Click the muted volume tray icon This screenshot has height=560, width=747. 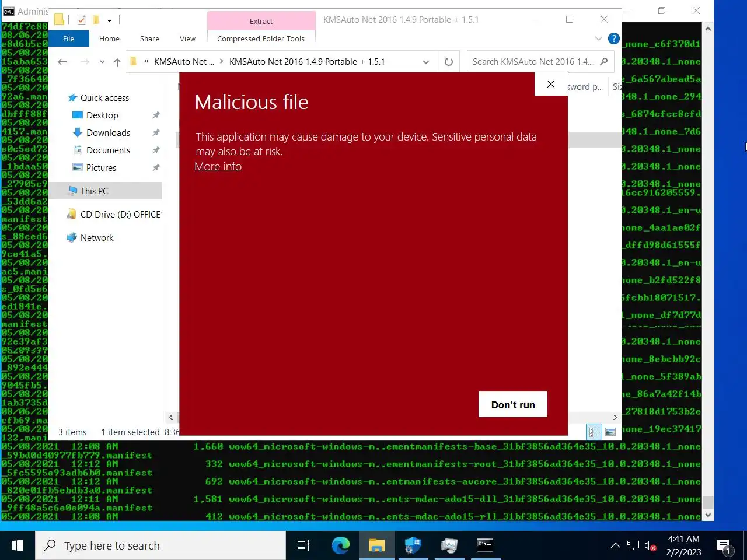coord(650,546)
